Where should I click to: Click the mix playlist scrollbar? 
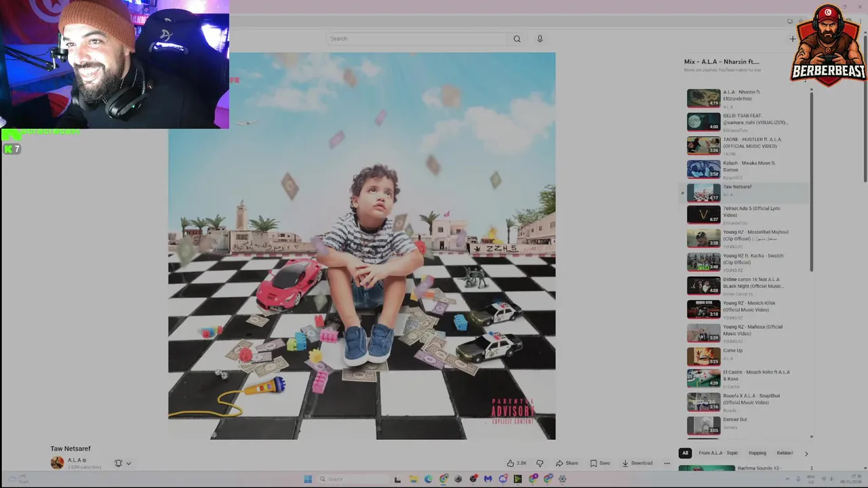tap(811, 182)
